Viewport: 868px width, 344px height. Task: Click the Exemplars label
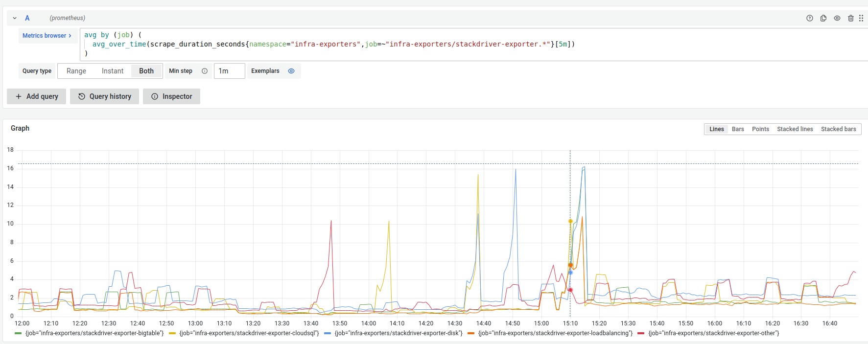tap(265, 71)
